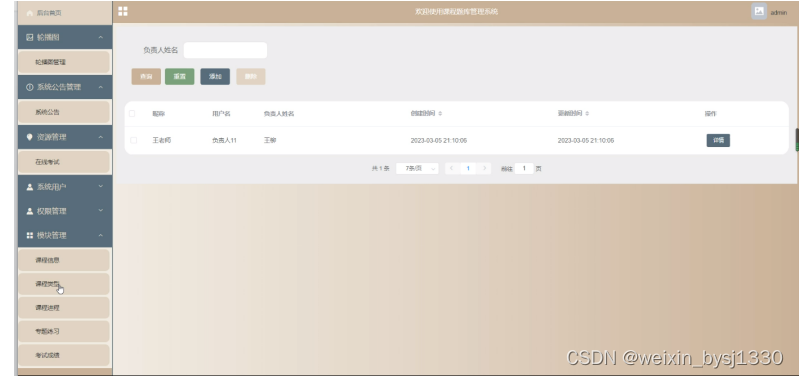Click the 负责人姓名 column header in table

coord(279,114)
